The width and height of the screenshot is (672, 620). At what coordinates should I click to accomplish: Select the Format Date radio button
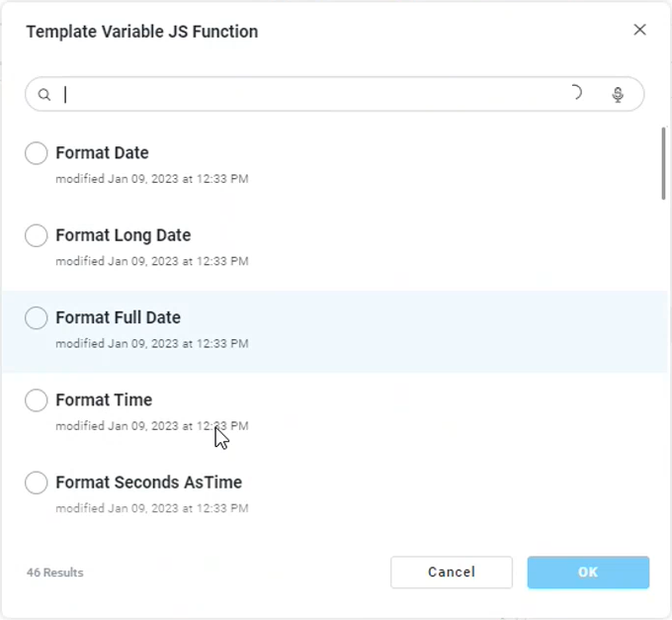click(x=37, y=153)
